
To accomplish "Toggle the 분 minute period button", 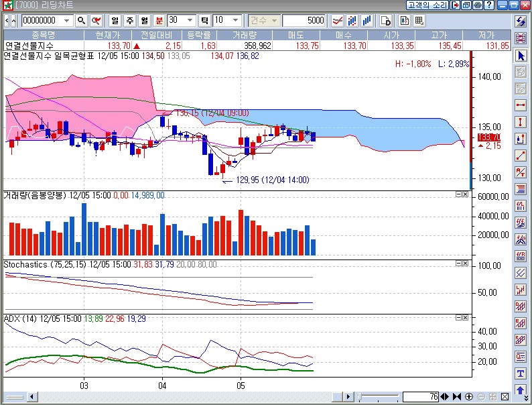I will [159, 20].
